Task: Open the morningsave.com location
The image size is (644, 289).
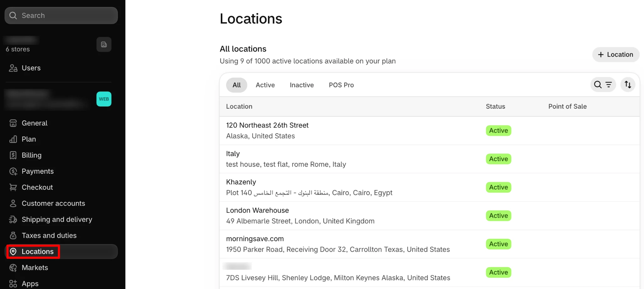Action: pos(430,244)
